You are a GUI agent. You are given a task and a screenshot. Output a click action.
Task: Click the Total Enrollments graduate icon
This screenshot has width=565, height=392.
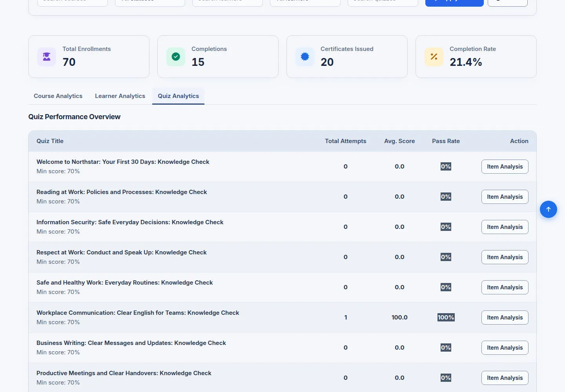pos(47,57)
